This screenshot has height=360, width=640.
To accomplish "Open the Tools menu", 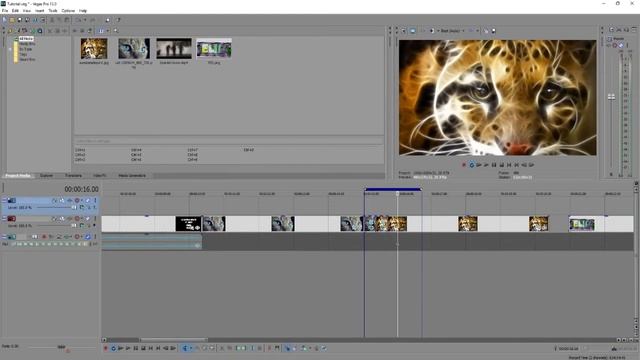I will click(53, 11).
